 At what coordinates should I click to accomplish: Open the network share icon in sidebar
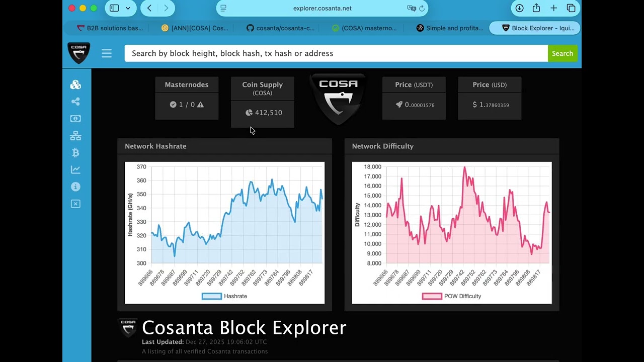tap(75, 102)
